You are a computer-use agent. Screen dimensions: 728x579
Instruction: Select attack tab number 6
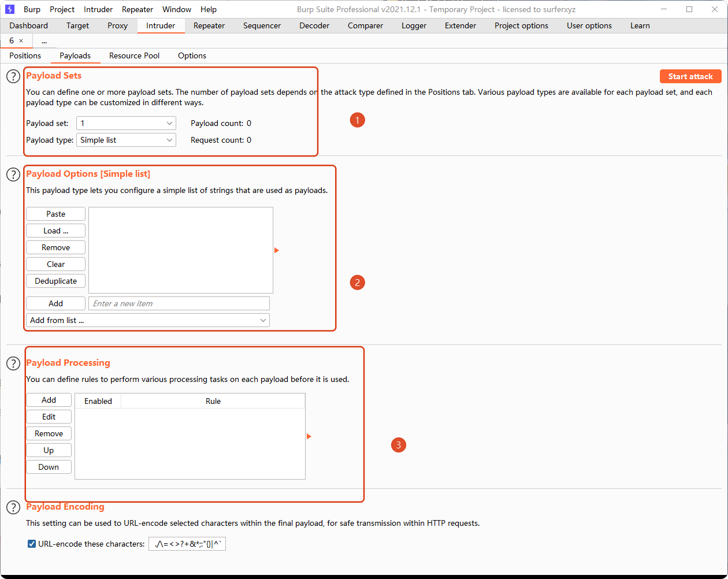pos(12,40)
